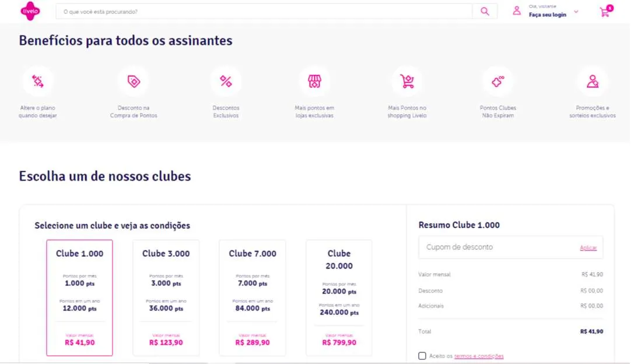Expand the login dropdown chevron
The image size is (631, 364).
[x=576, y=12]
